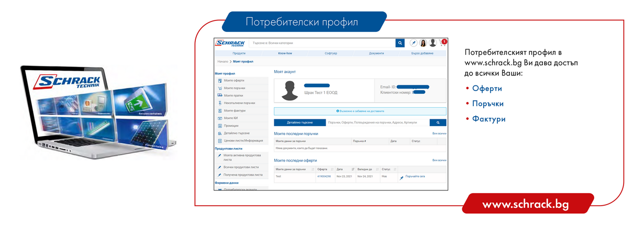
Task: Click the magnifier button of the detailed search bar
Action: coord(438,122)
